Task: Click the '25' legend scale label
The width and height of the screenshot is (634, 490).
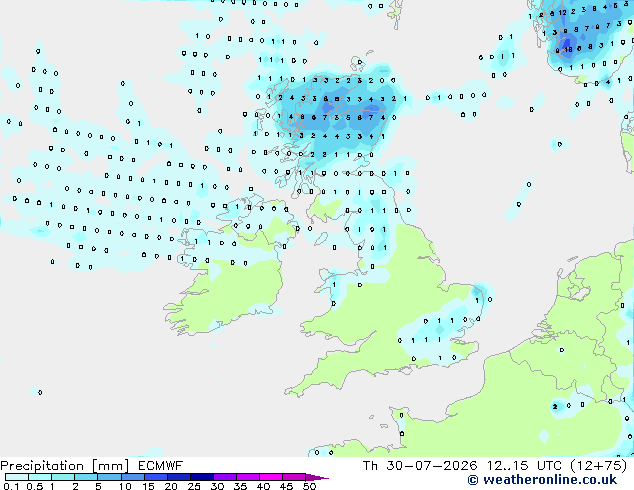Action: click(x=194, y=486)
